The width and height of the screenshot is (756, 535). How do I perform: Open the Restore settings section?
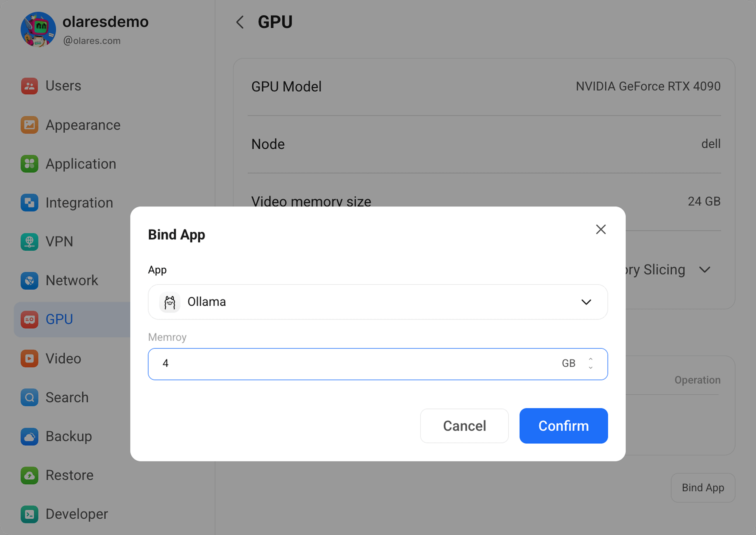coord(69,475)
